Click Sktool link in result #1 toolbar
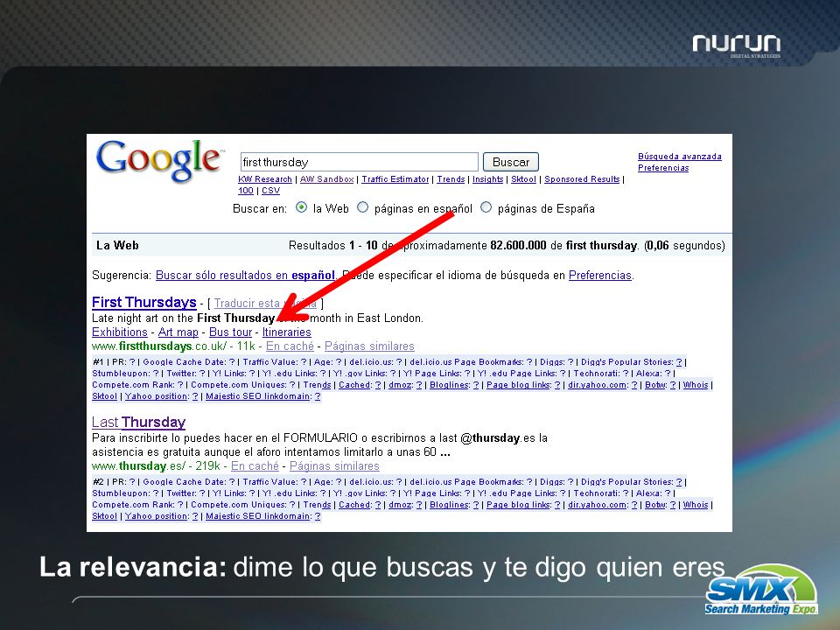840x630 pixels. [104, 396]
